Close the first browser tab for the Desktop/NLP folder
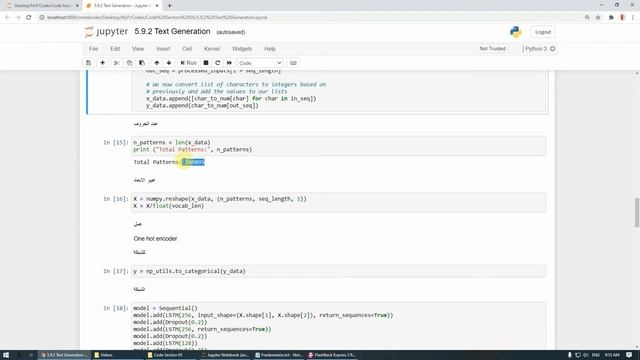 [x=77, y=6]
